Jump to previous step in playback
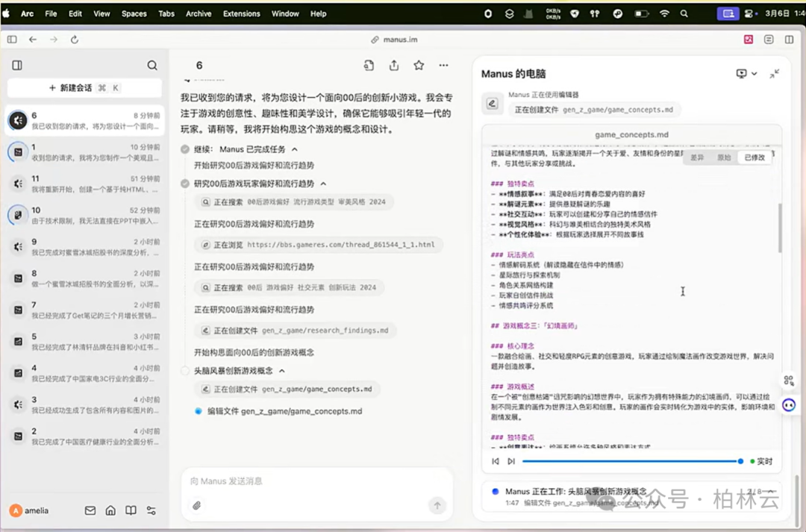Image resolution: width=806 pixels, height=532 pixels. click(x=496, y=461)
